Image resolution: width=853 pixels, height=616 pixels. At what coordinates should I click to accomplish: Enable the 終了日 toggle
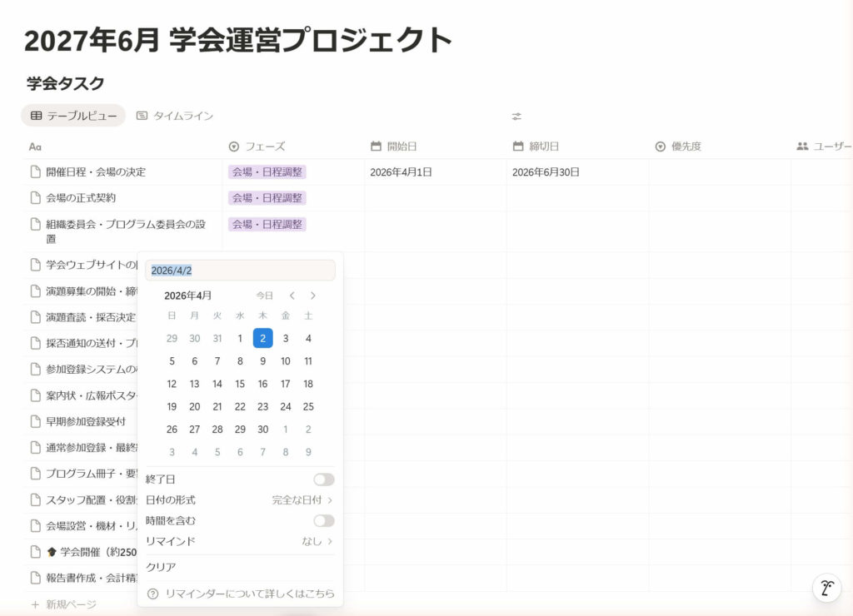pos(323,479)
